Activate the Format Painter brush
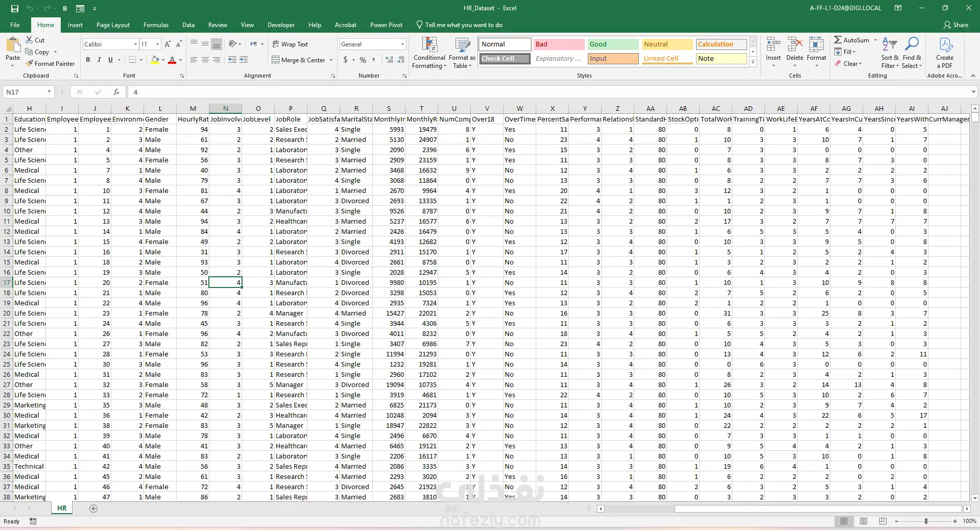Screen dimensions: 980x530 pyautogui.click(x=30, y=63)
